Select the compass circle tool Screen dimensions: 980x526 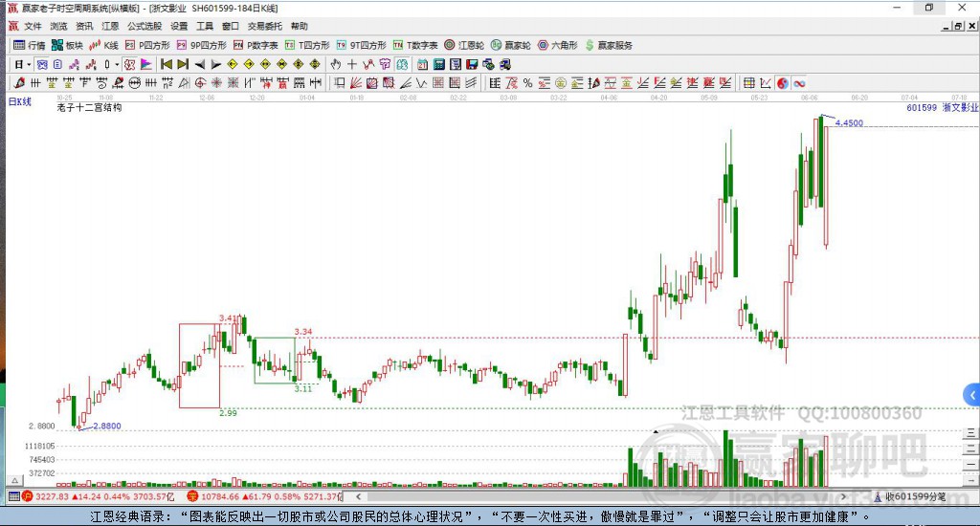click(x=200, y=83)
